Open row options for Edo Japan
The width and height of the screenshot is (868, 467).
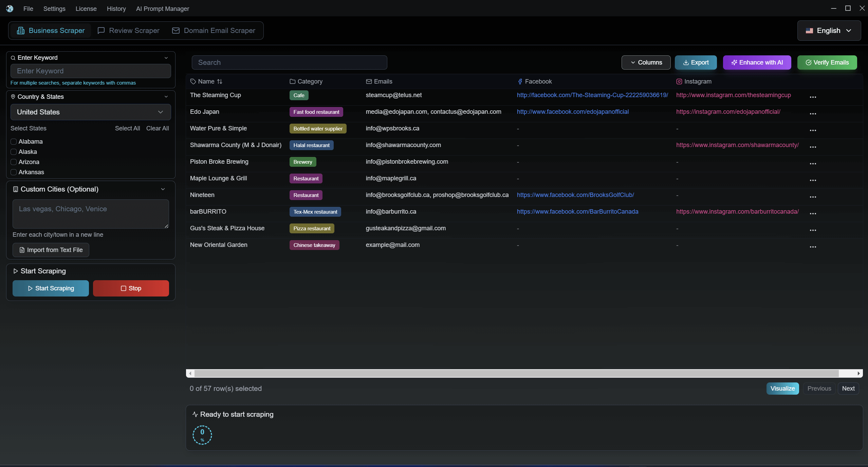813,114
